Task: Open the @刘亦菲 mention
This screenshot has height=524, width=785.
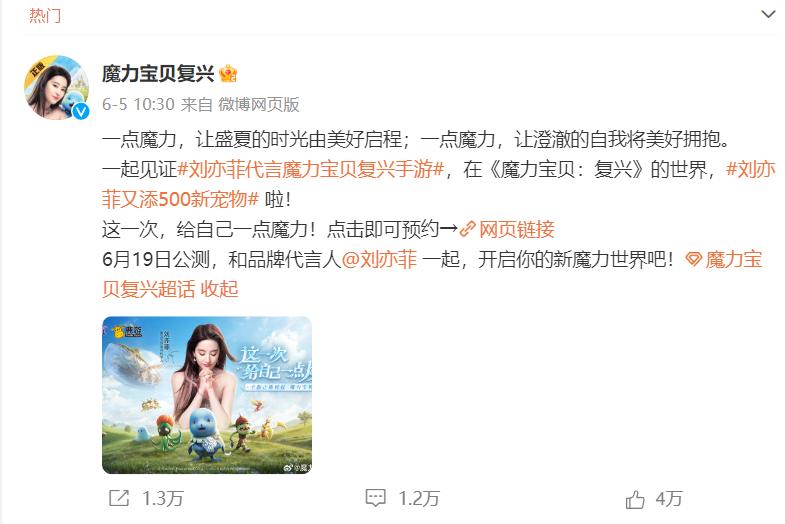Action: 379,259
